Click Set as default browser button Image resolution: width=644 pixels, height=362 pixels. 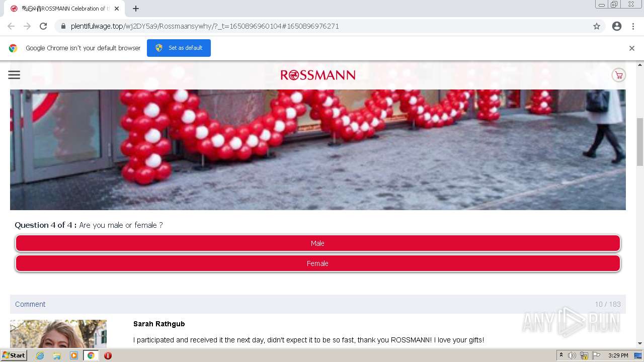tap(179, 48)
